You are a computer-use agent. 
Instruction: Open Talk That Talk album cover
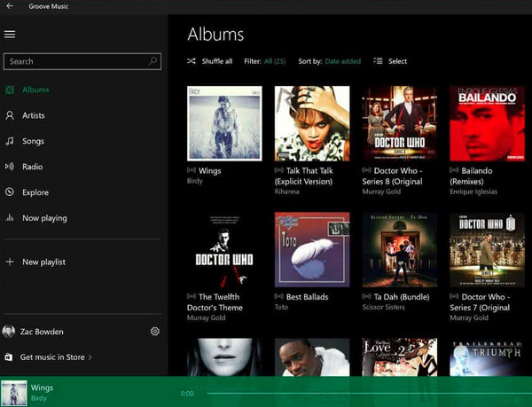click(x=312, y=123)
